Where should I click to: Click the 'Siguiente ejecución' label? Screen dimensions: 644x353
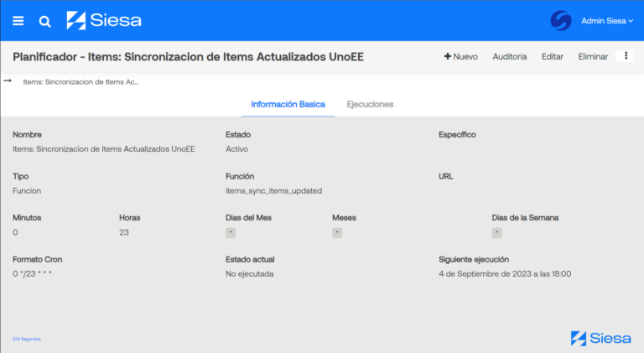pos(474,259)
